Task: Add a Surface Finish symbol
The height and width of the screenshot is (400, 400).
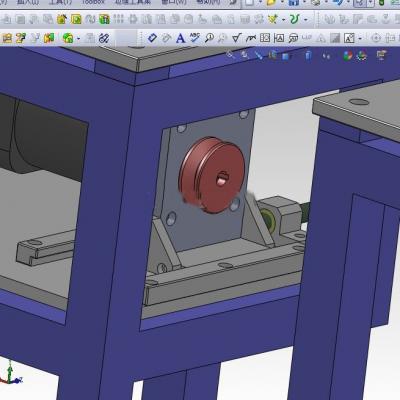Action: (x=236, y=38)
